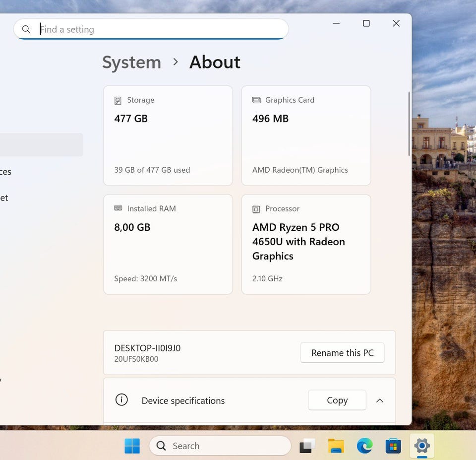Open the Installed RAM 8,00 GB card
Screen dimensions: 476x460
168,244
